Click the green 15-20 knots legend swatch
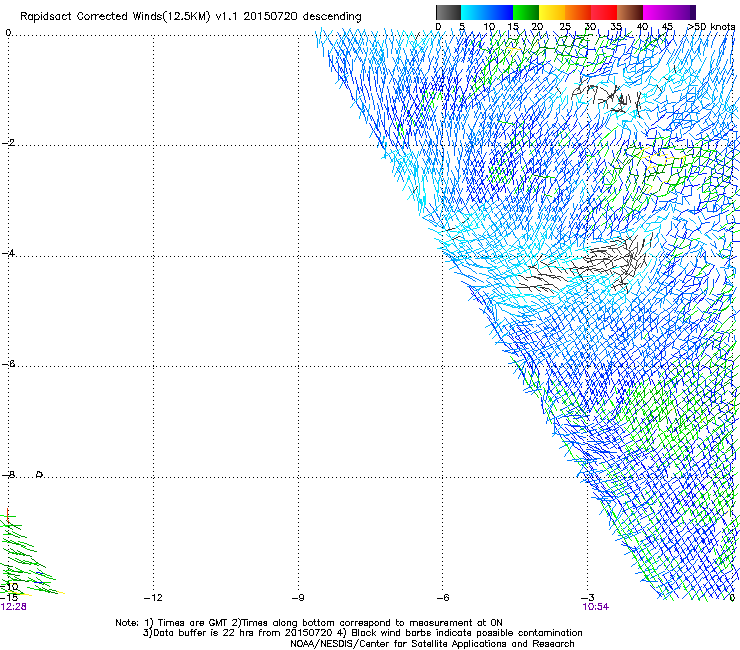This screenshot has height=650, width=740. [x=526, y=12]
